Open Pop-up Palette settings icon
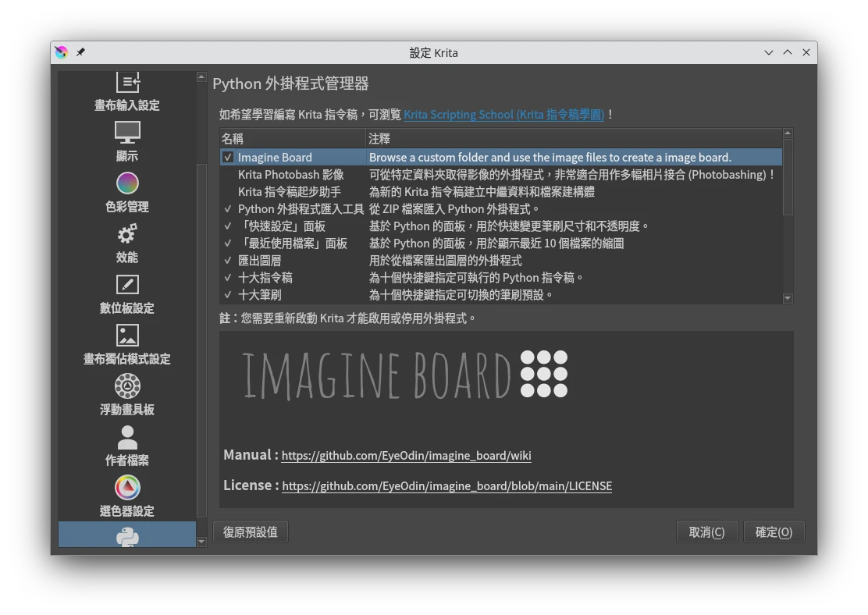Screen dimensions: 868x615 127,386
